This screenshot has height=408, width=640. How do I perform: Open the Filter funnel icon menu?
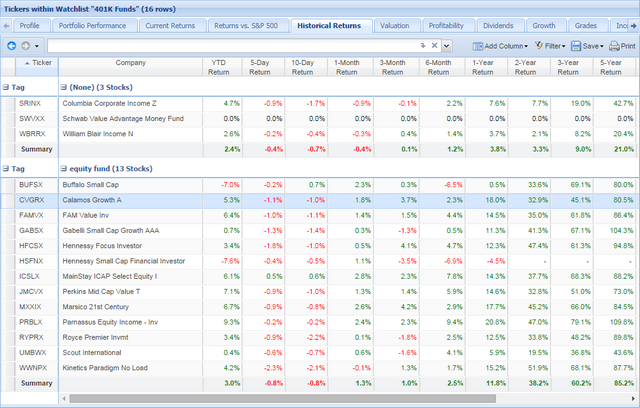click(x=539, y=45)
